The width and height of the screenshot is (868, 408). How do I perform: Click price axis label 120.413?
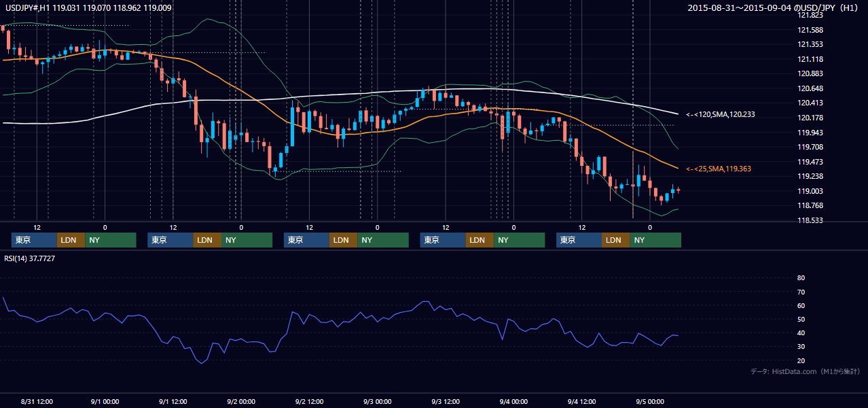click(810, 103)
